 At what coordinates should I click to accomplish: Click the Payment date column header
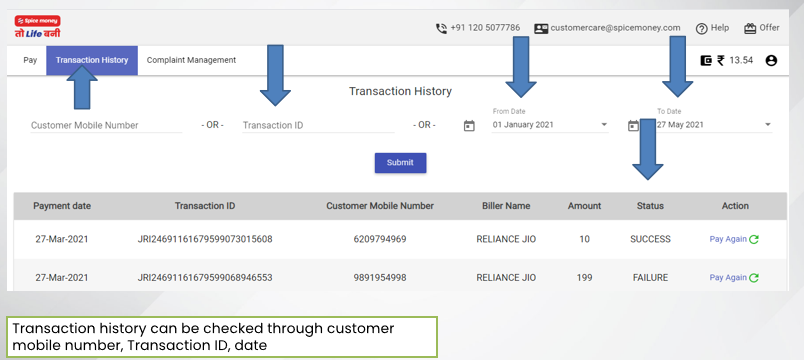[62, 206]
